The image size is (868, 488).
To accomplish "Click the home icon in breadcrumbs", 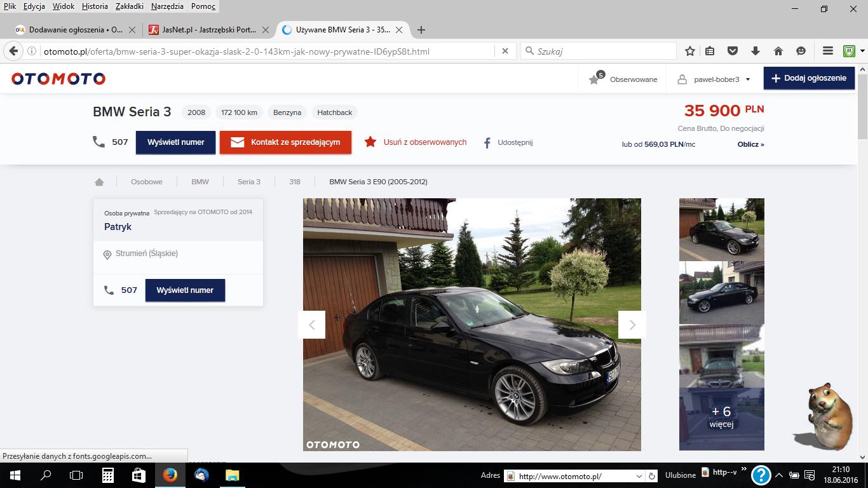I will coord(99,182).
